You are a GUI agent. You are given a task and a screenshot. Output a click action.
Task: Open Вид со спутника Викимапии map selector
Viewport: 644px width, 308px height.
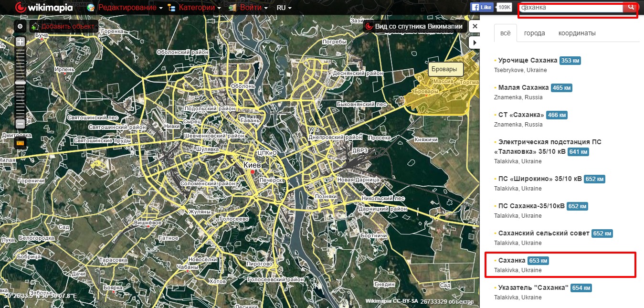414,26
